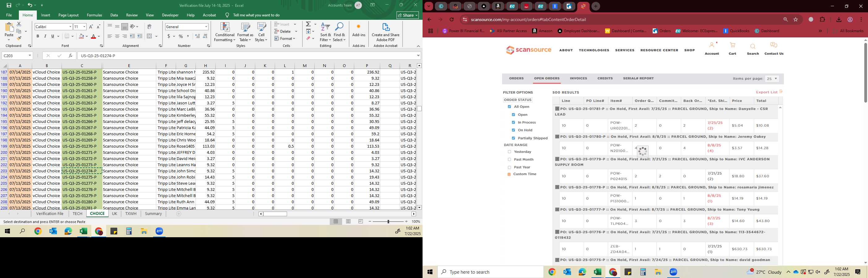Collapse order PO US-Q3-25-01781-P
Viewport: 868px width, 278px height.
pyautogui.click(x=557, y=109)
